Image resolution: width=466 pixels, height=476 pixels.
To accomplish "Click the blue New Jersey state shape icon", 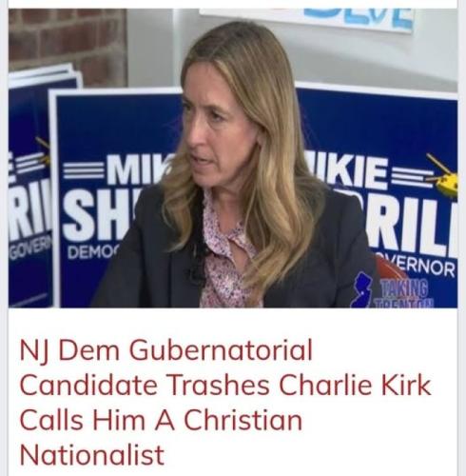I will (362, 289).
